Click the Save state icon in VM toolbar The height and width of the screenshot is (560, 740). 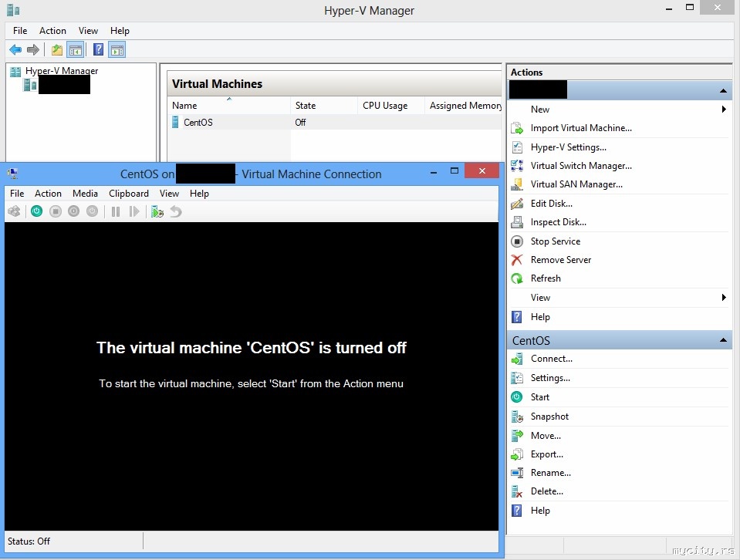click(x=92, y=211)
